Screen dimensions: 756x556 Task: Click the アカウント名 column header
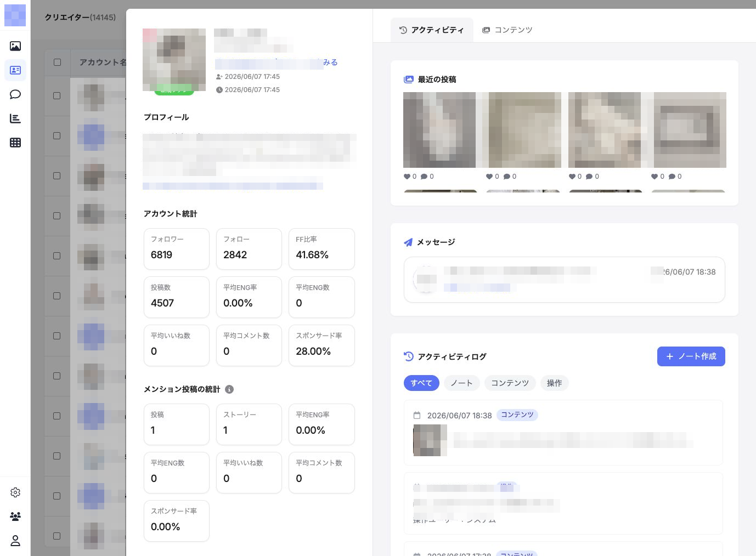click(103, 63)
